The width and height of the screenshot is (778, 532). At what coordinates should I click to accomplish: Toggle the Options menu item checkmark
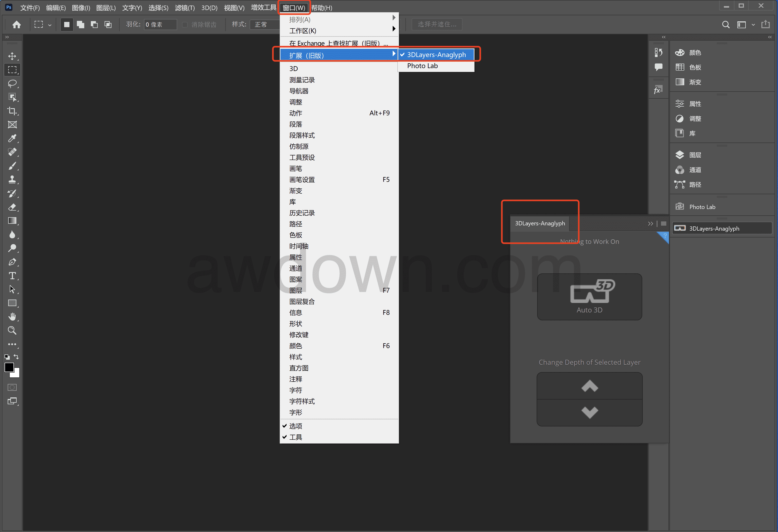296,426
